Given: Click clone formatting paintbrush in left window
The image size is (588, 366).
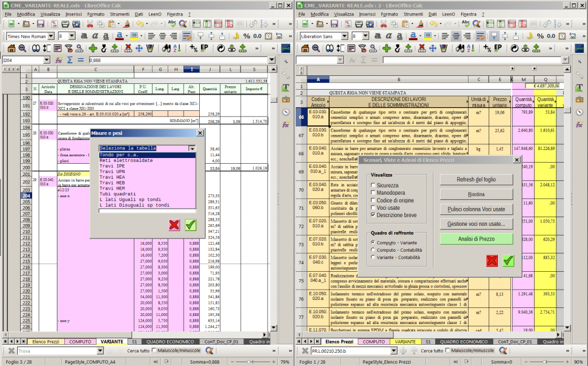Looking at the screenshot, I should [x=127, y=24].
